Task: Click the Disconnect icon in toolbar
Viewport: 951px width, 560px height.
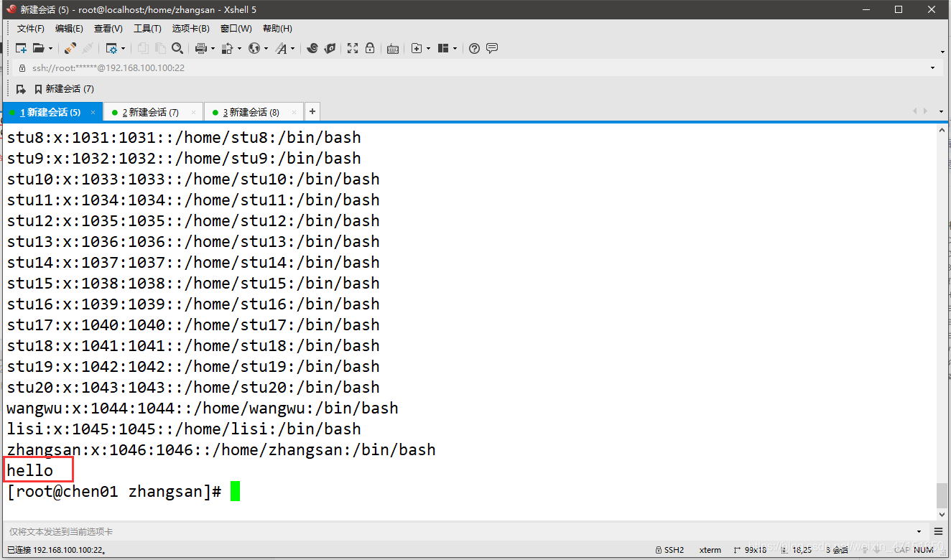Action: (87, 48)
